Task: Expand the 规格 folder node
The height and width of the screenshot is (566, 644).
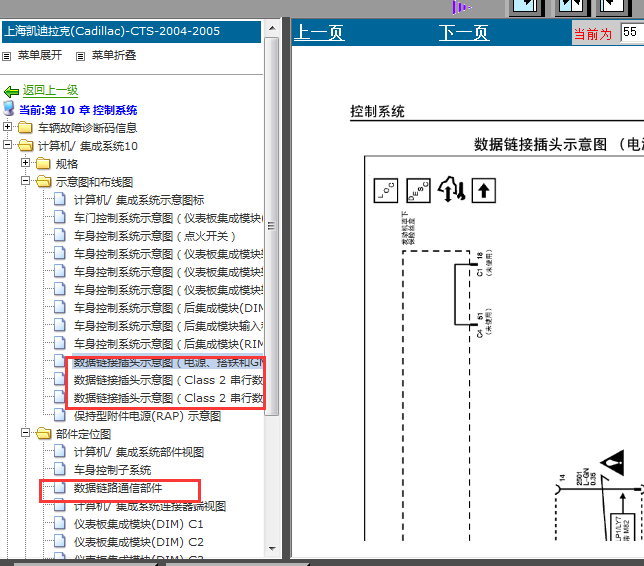Action: pyautogui.click(x=25, y=162)
